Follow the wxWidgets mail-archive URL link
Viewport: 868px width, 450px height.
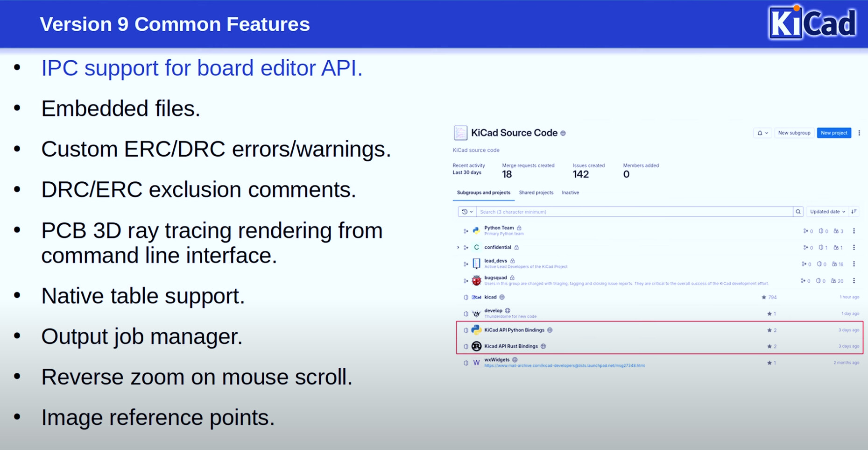tap(565, 366)
